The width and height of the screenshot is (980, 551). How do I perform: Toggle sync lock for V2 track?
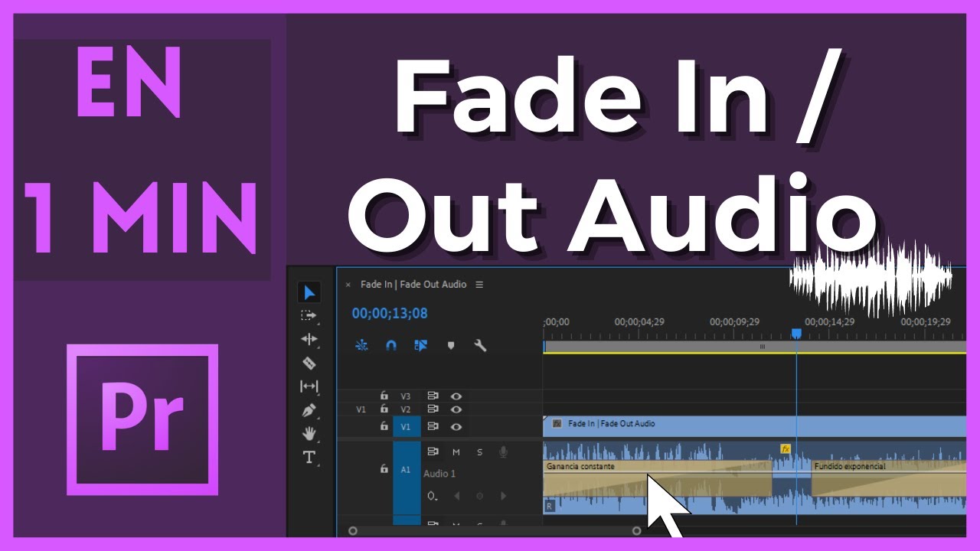pos(433,409)
